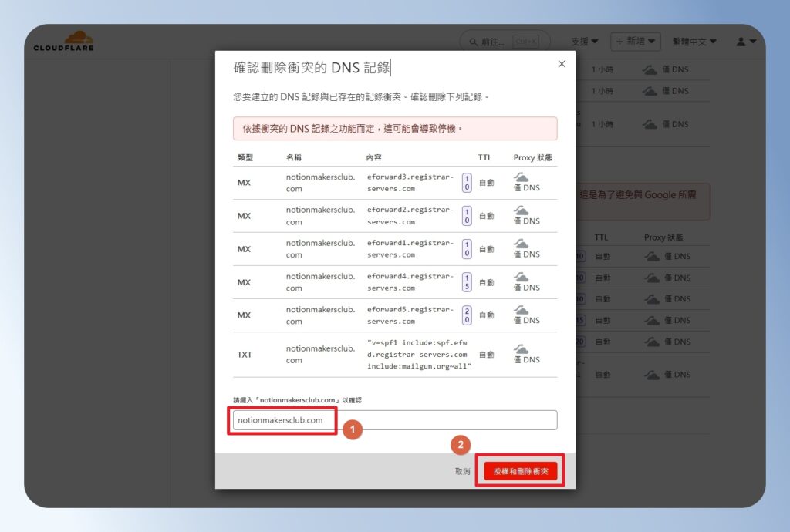Click the 取消 cancel button
The width and height of the screenshot is (790, 532).
pos(463,472)
